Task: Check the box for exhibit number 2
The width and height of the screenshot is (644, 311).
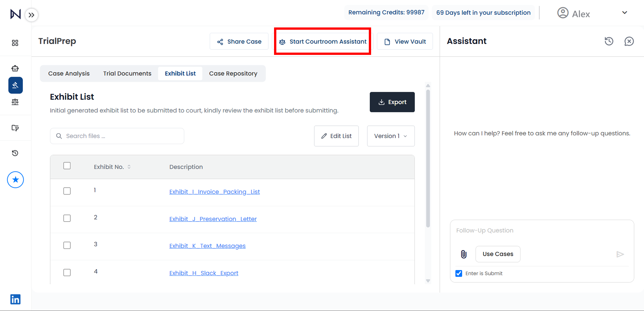Action: coord(67,218)
